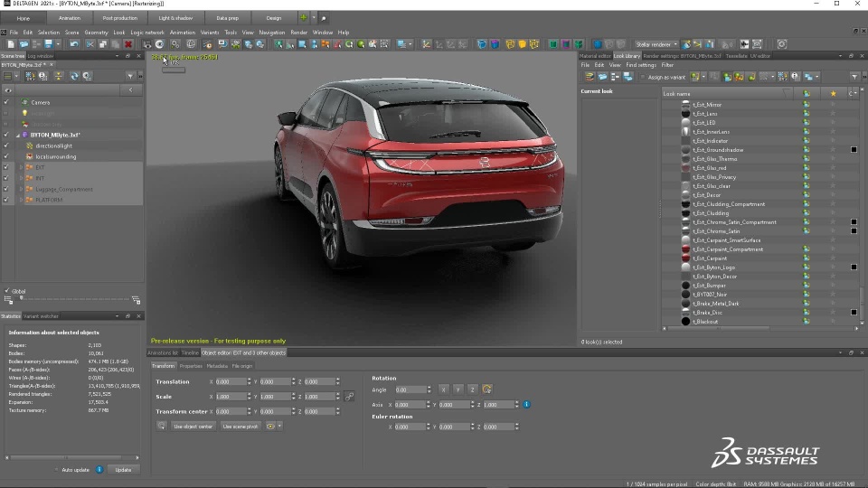Screen dimensions: 868x488
Task: Open the Stellar renderer dropdown
Action: point(655,44)
